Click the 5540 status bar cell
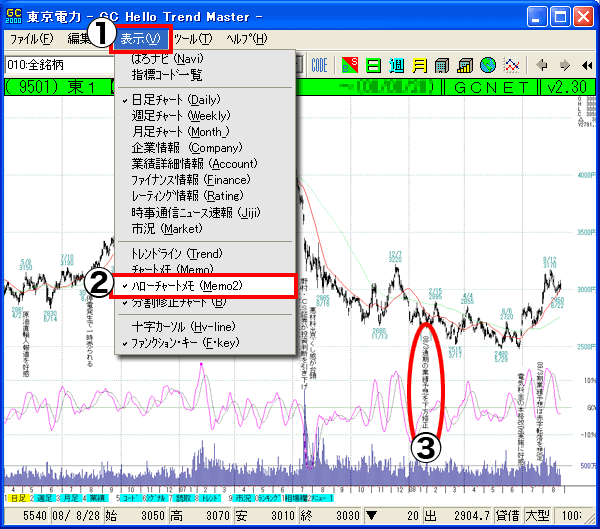Image resolution: width=600 pixels, height=529 pixels. pos(27,516)
